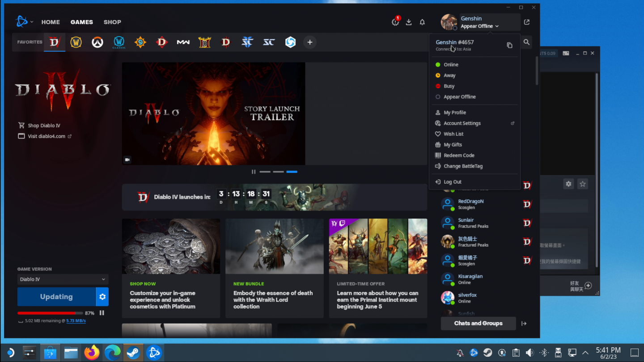Select Heroes of the Storm icon
Viewport: 644px width, 362px height.
click(x=290, y=42)
